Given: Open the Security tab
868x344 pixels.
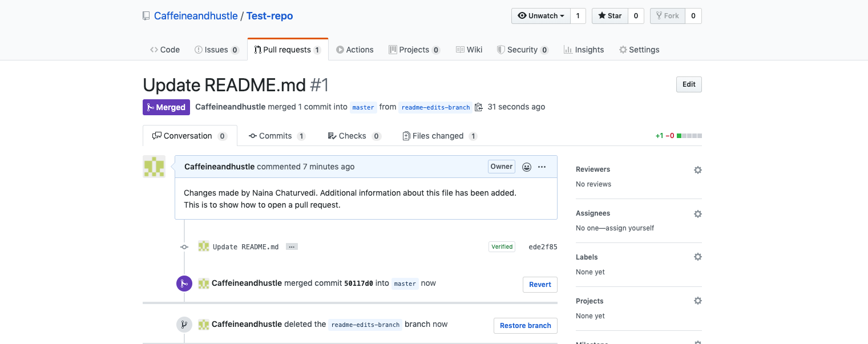Looking at the screenshot, I should 523,50.
